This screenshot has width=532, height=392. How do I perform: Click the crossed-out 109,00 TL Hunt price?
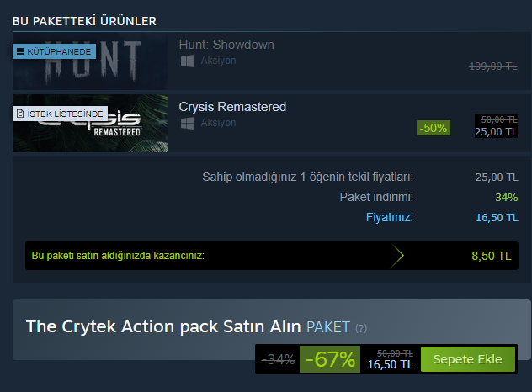pos(493,66)
